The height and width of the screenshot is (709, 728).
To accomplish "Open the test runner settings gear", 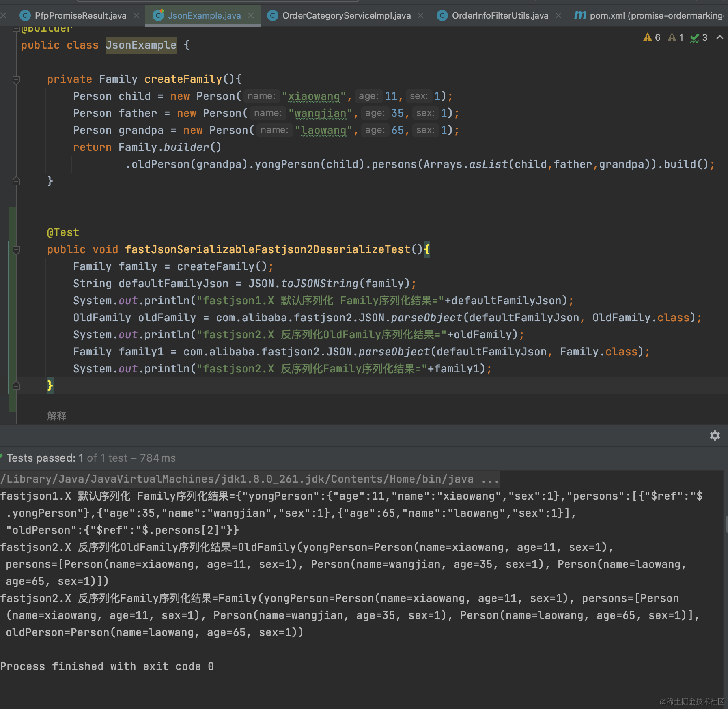I will tap(715, 436).
